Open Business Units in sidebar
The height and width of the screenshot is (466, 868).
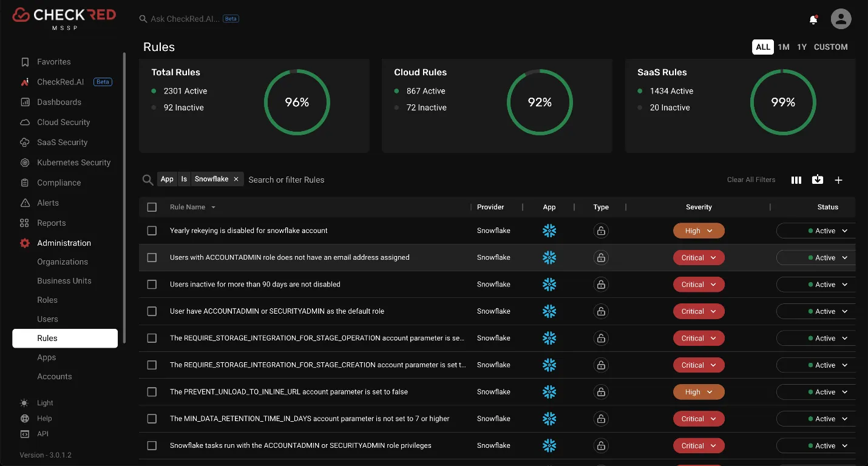[64, 281]
